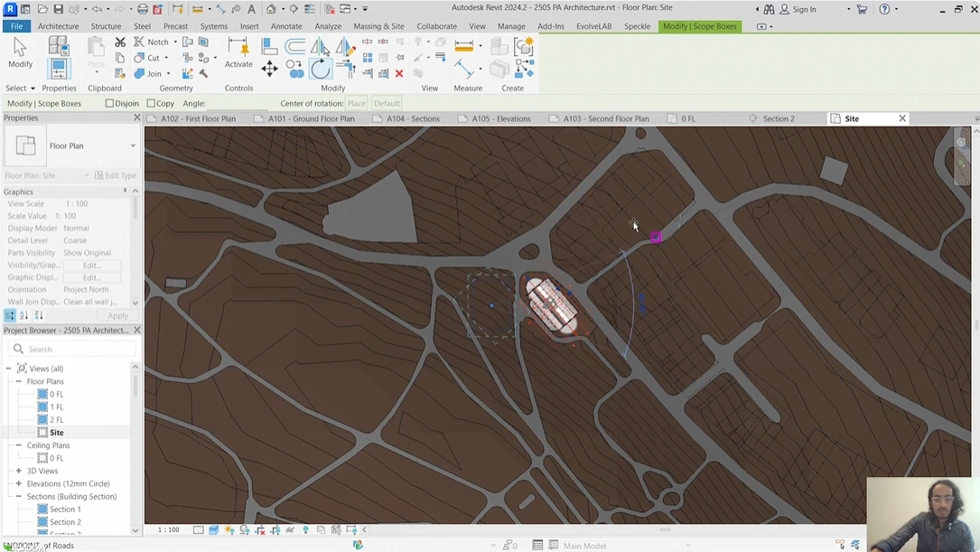Select the Modify arrow tool
The image size is (980, 552).
[20, 53]
